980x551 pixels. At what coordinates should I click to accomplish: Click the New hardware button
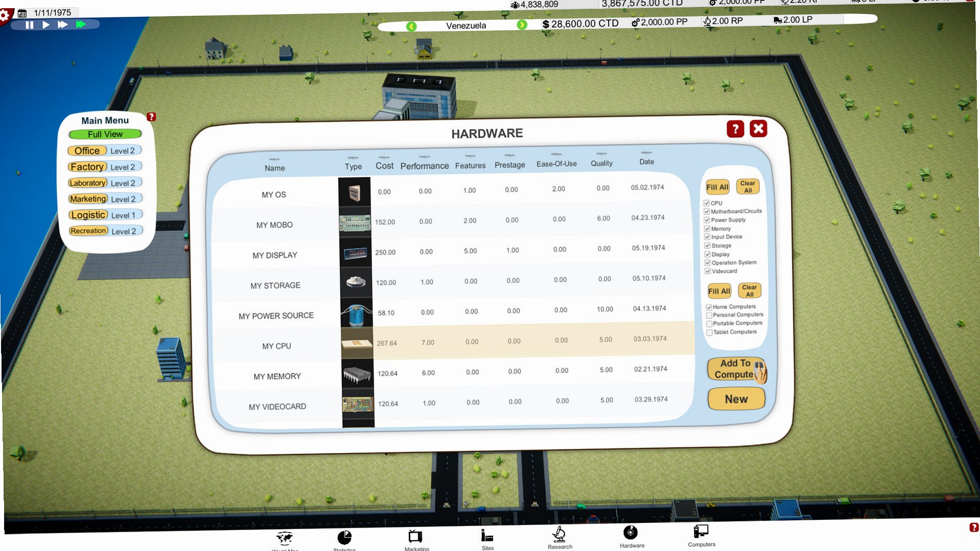(x=736, y=399)
